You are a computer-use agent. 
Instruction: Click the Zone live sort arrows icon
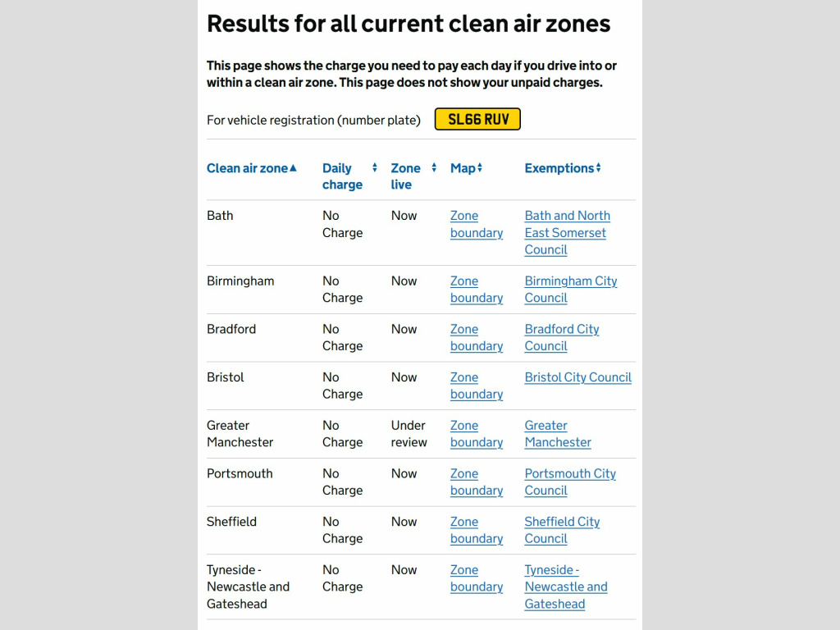(x=434, y=167)
